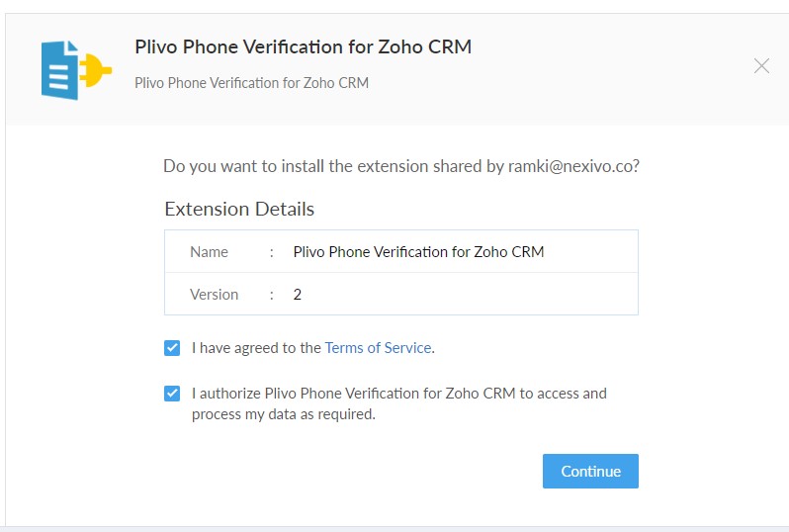Image resolution: width=789 pixels, height=532 pixels.
Task: Select the extension name value in details
Action: point(418,251)
